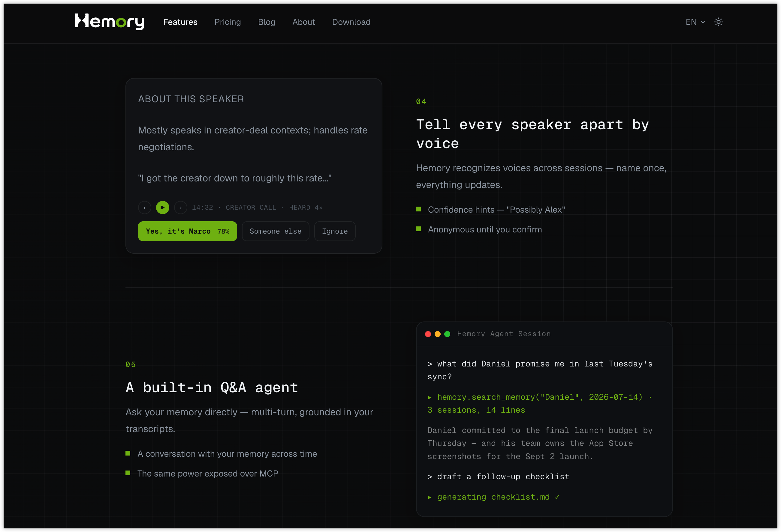Click 'The same power exposed over MCP'
Viewport: 781px width, 532px height.
tap(208, 474)
